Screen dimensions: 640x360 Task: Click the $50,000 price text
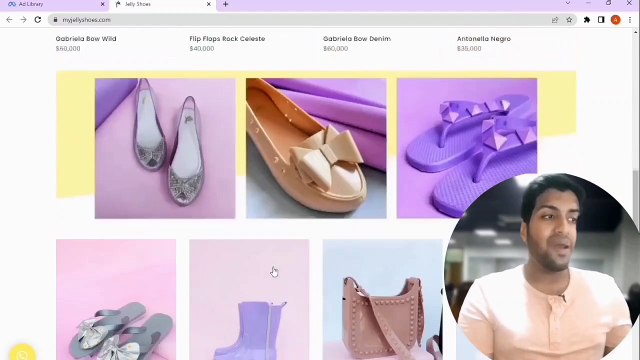coord(68,49)
